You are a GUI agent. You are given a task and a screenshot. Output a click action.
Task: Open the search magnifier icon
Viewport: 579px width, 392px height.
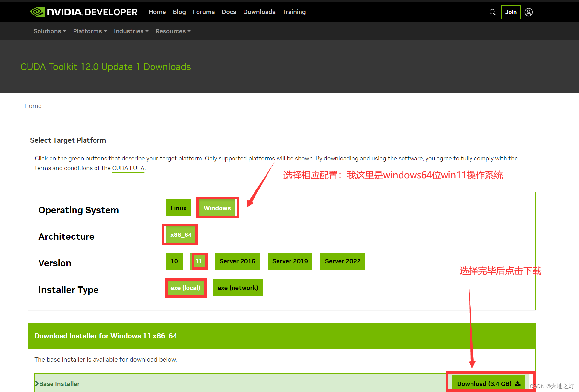coord(493,12)
